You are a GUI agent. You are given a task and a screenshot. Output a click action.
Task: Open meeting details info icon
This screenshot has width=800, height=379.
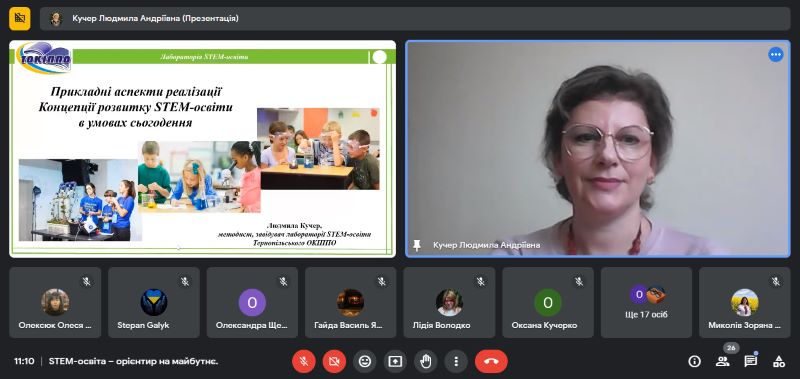(x=694, y=362)
